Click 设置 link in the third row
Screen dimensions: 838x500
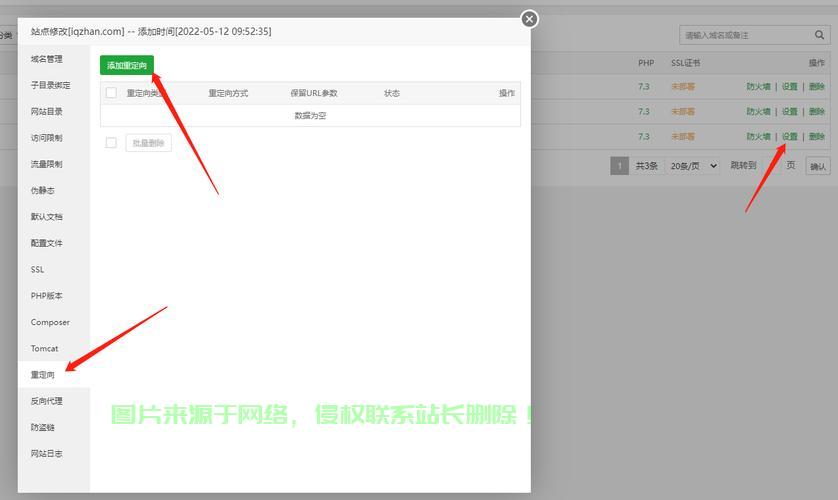pyautogui.click(x=790, y=137)
